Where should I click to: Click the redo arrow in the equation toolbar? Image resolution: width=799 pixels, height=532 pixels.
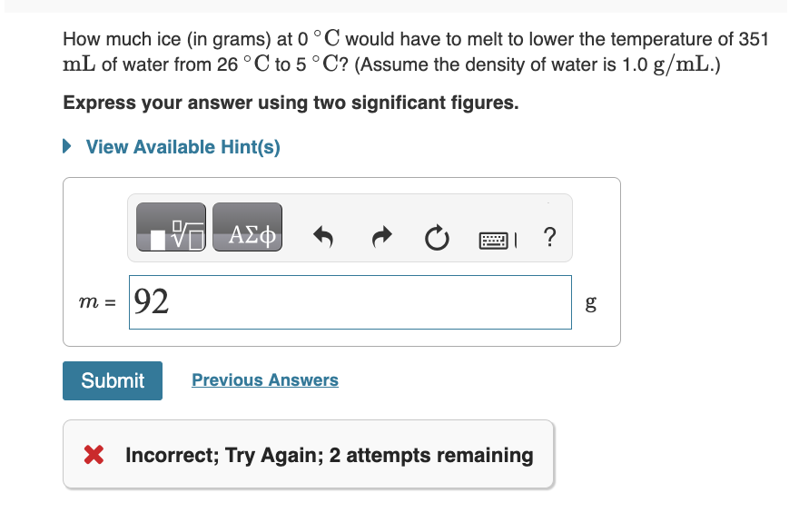381,237
